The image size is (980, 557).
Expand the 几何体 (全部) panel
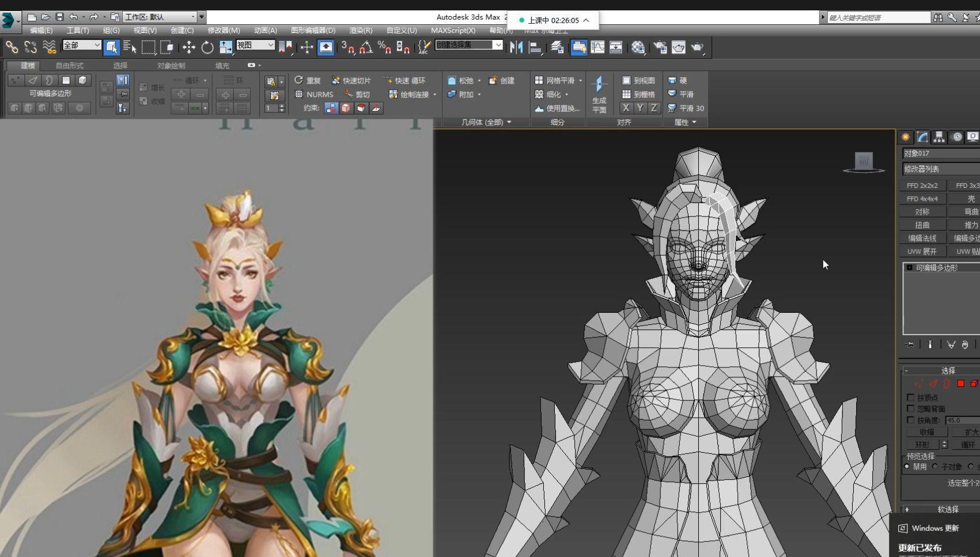pos(486,122)
